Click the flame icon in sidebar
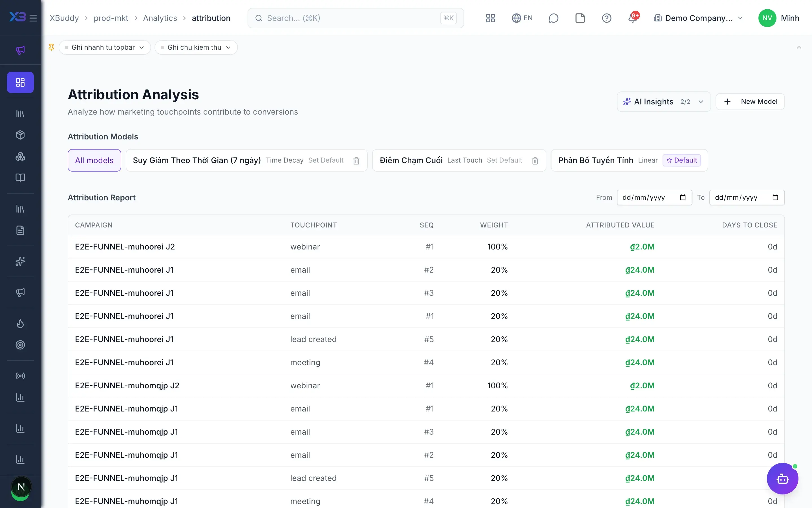The image size is (812, 508). click(20, 323)
